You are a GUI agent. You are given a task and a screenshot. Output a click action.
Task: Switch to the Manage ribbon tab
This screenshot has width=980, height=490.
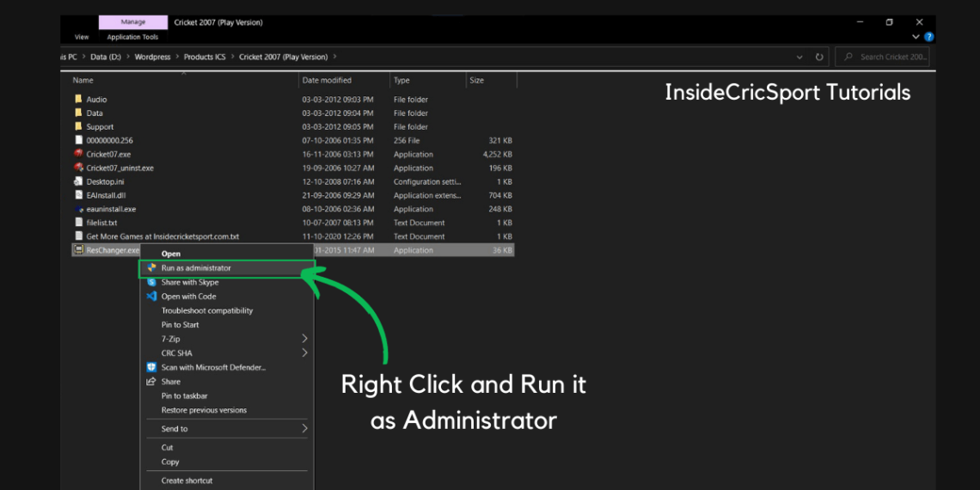click(133, 21)
